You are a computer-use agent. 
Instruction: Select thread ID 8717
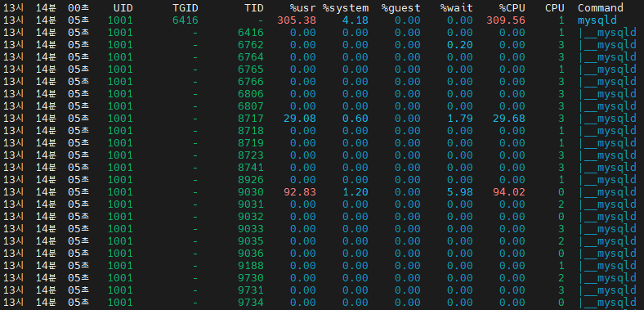(x=251, y=119)
